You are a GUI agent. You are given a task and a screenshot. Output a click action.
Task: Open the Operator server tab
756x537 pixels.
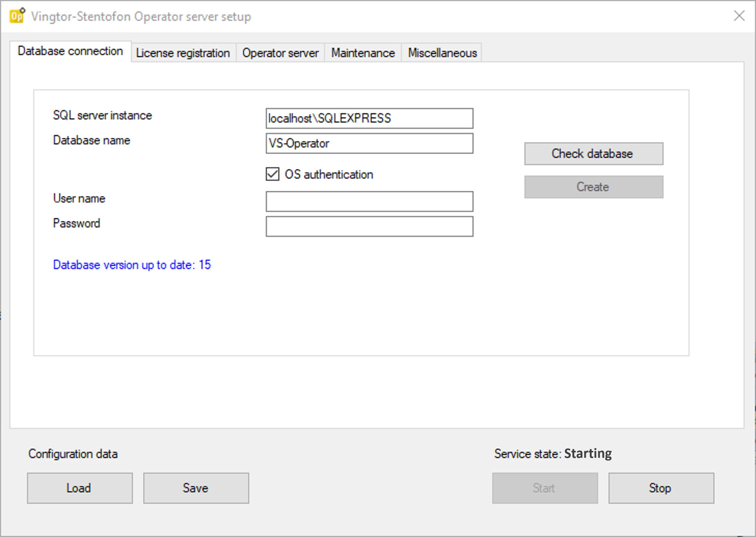point(280,53)
